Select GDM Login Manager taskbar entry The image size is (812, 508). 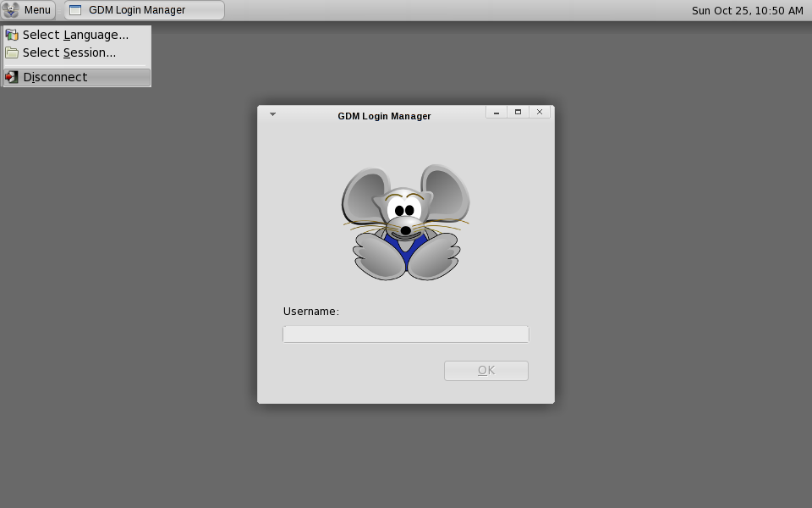145,10
